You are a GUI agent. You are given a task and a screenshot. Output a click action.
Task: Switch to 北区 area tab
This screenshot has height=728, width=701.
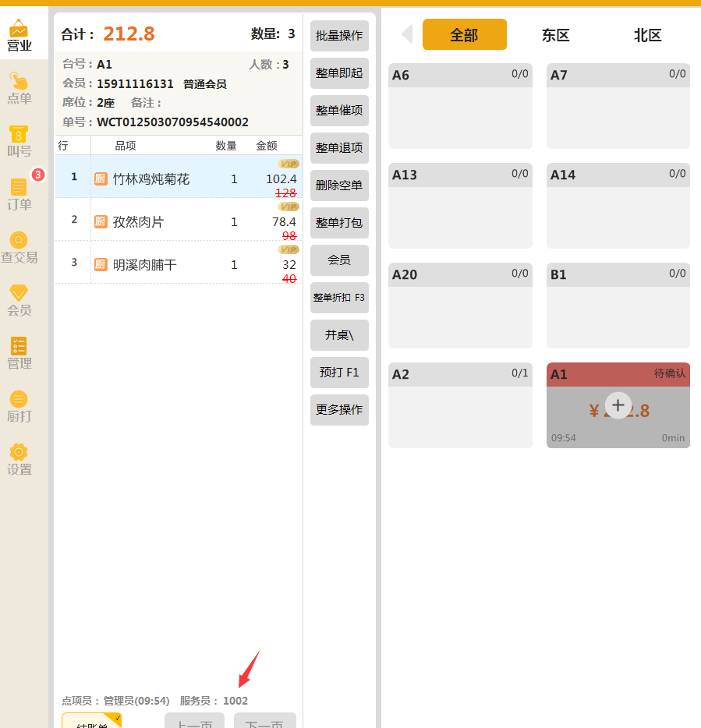pos(648,35)
